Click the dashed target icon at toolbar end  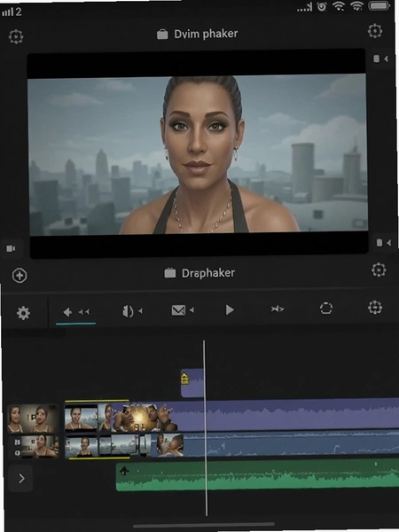point(375,308)
